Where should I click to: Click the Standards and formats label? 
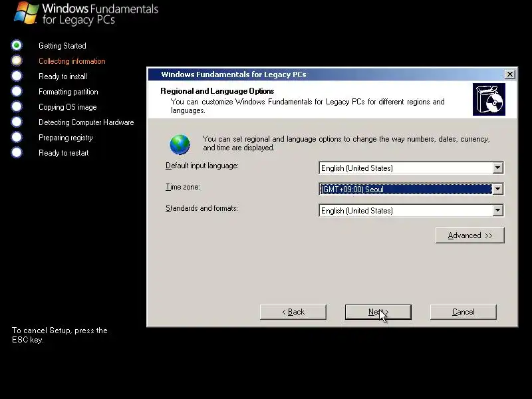point(201,208)
